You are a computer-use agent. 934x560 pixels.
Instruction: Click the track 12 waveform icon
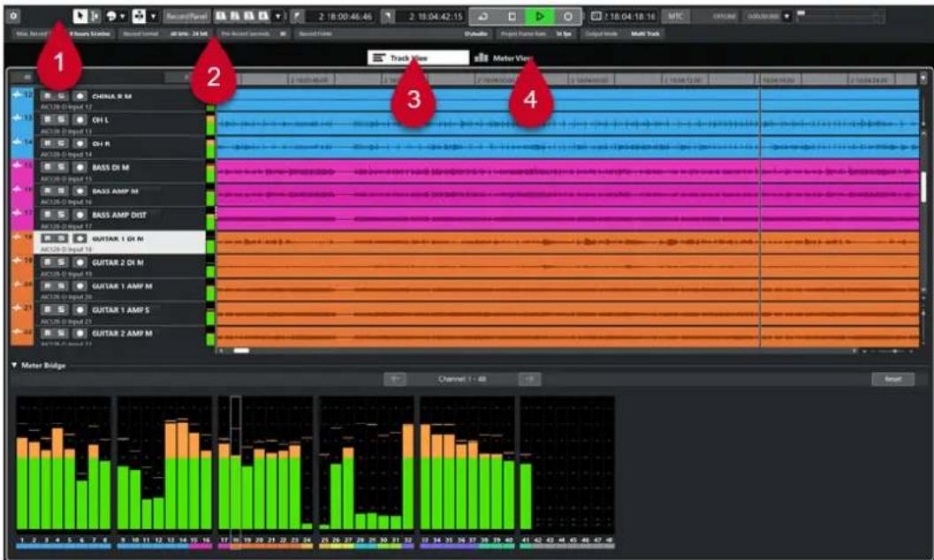17,95
